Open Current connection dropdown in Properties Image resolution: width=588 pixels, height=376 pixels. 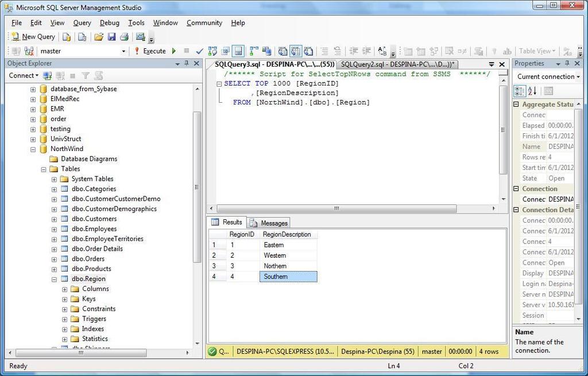(x=578, y=77)
